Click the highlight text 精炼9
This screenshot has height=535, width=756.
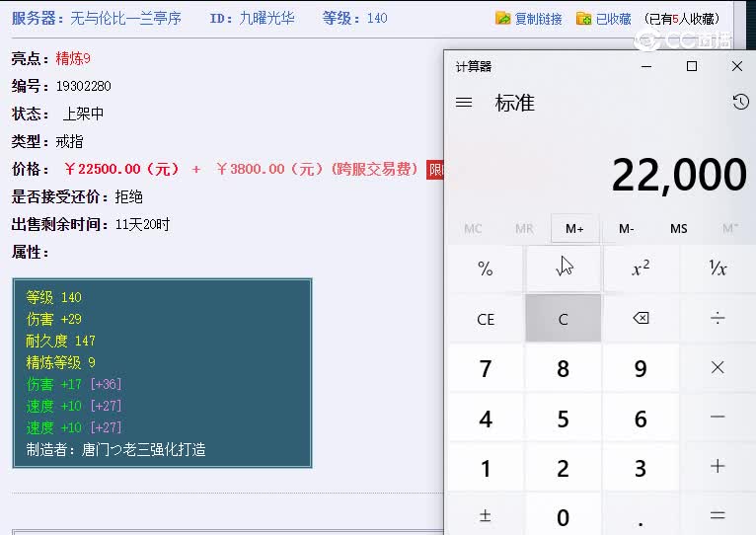tap(73, 58)
